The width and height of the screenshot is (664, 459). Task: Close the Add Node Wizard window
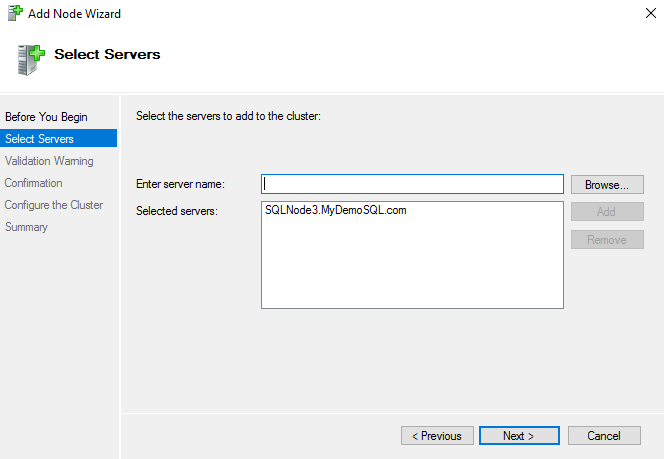pos(639,15)
